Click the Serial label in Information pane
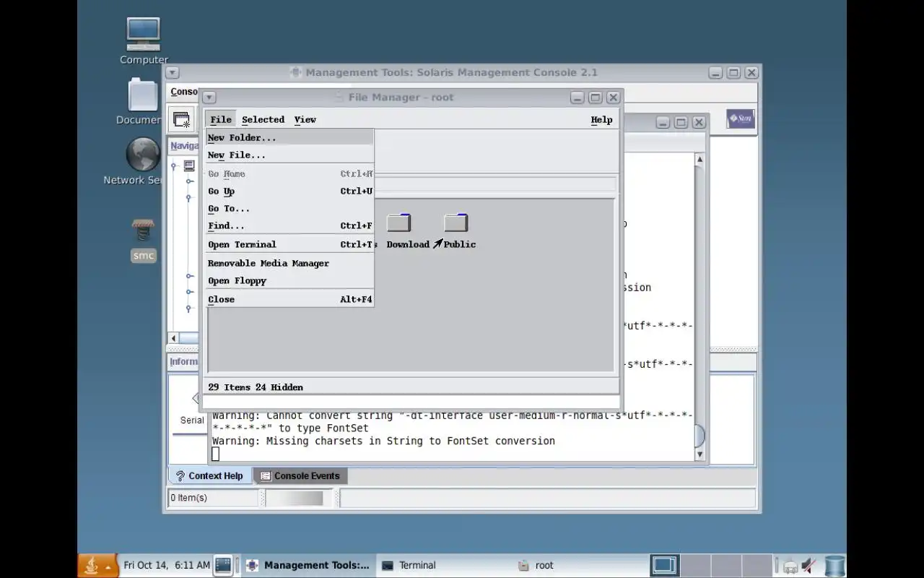This screenshot has width=924, height=578. pos(191,420)
